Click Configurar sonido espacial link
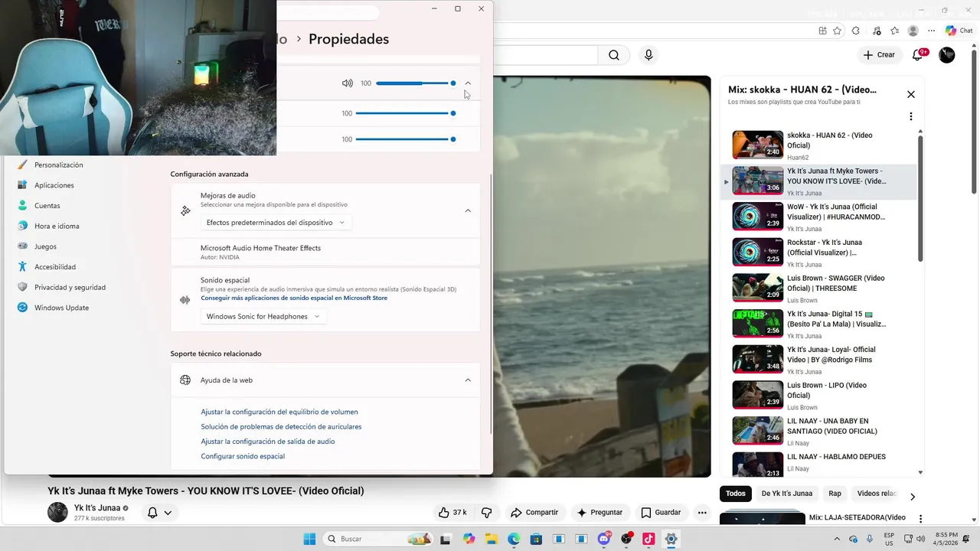 [243, 456]
